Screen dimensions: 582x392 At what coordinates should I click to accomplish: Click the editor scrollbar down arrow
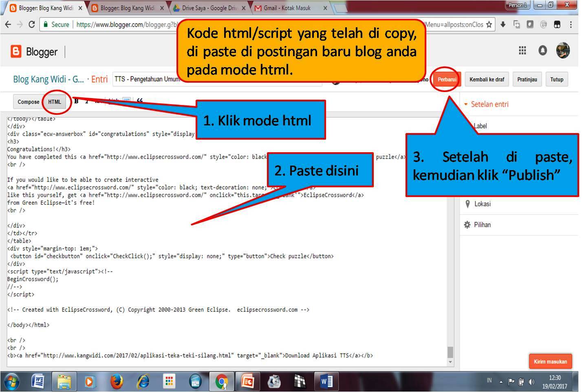point(450,362)
